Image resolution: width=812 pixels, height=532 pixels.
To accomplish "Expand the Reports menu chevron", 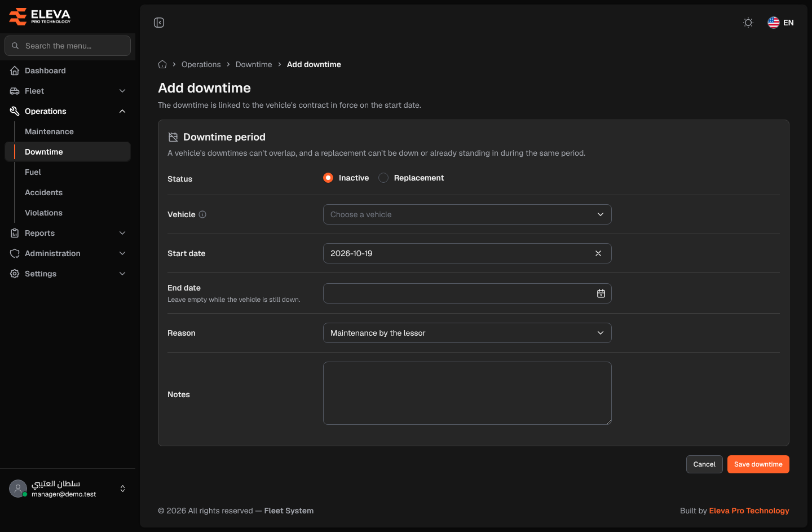I will pos(122,233).
